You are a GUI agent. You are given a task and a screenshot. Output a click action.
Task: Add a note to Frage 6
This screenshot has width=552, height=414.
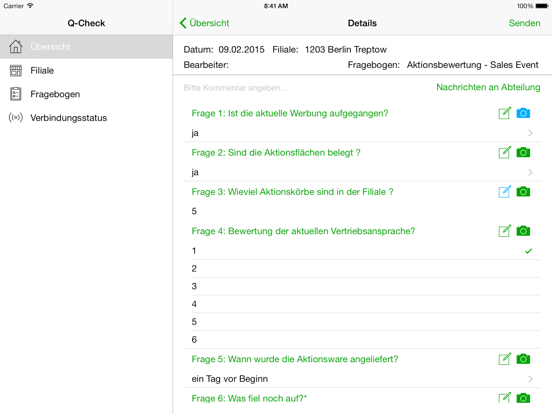504,398
